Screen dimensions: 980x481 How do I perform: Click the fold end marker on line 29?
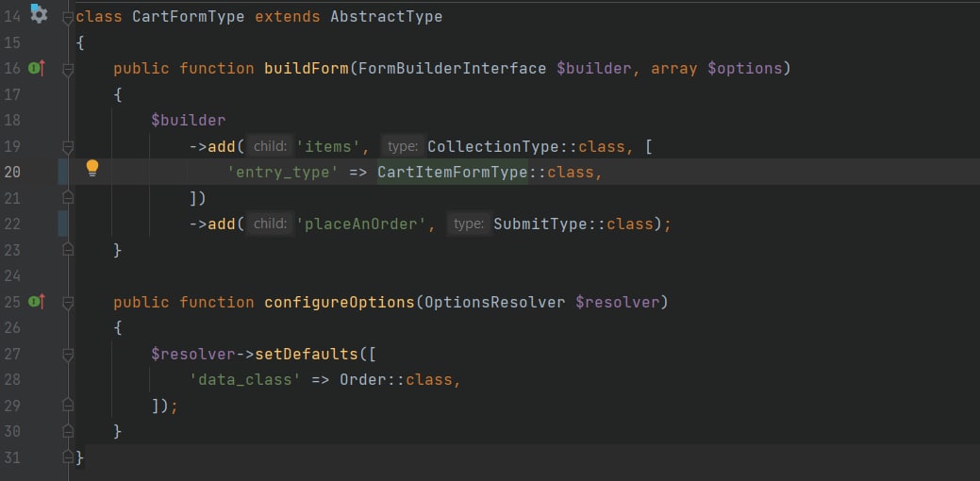point(68,405)
